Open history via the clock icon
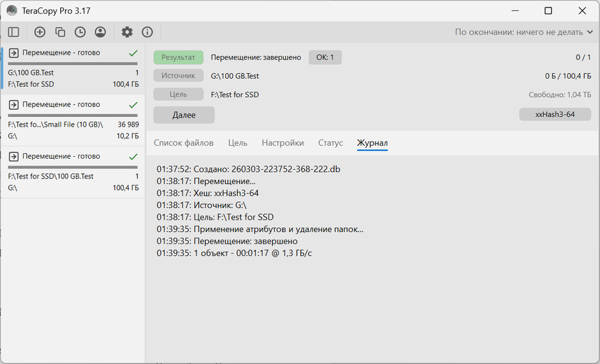Image resolution: width=600 pixels, height=364 pixels. 80,32
